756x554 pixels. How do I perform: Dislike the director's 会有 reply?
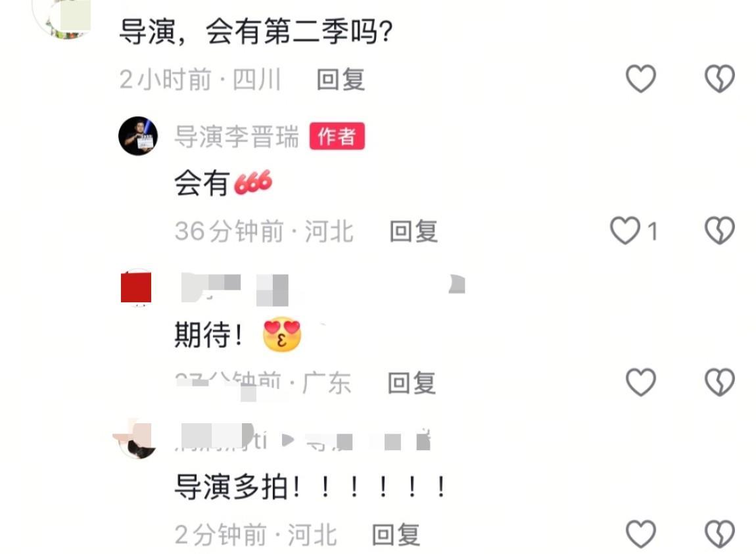(720, 231)
